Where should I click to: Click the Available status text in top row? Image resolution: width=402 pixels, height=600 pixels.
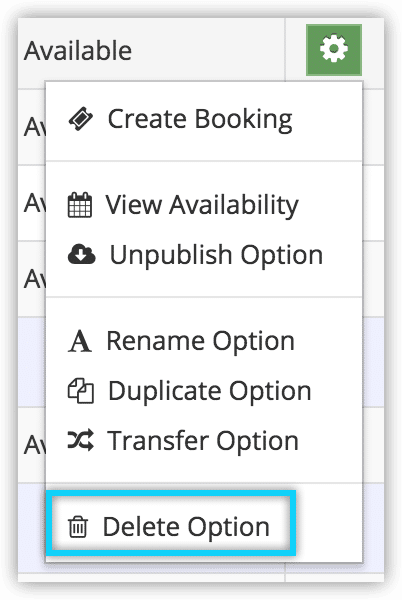coord(78,51)
